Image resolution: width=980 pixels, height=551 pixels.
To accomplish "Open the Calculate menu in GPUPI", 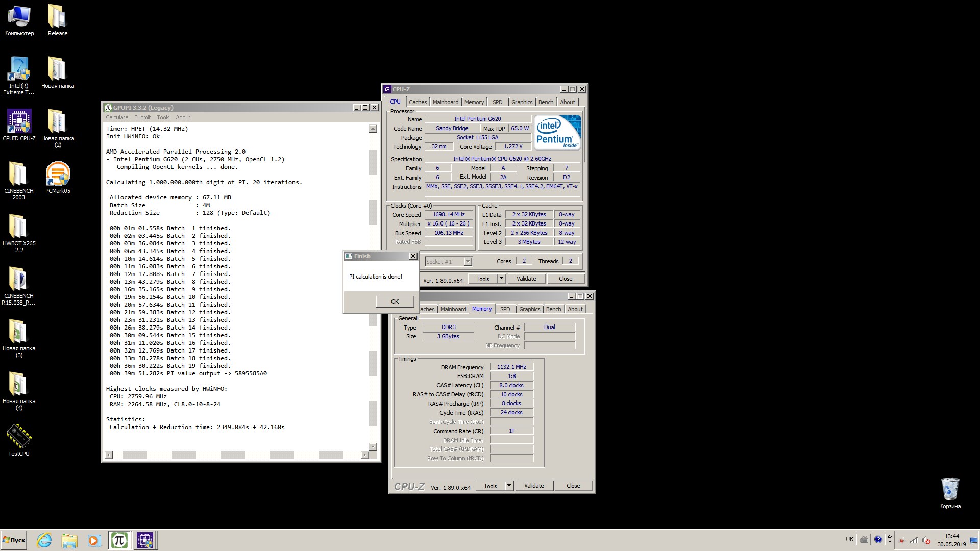I will coord(117,117).
